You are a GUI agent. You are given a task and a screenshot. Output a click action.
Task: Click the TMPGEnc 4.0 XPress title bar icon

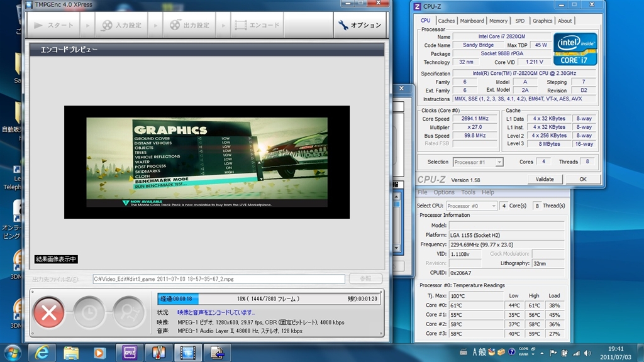tap(29, 4)
